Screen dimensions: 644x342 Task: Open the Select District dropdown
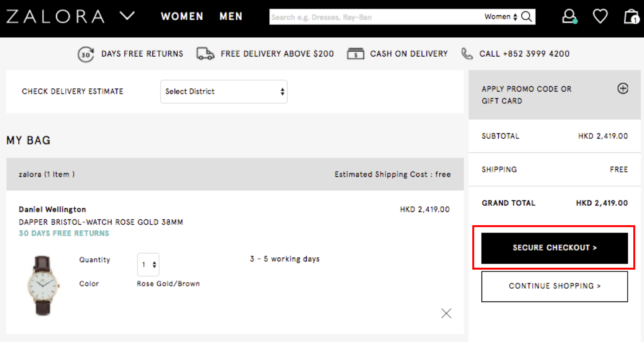coord(224,92)
